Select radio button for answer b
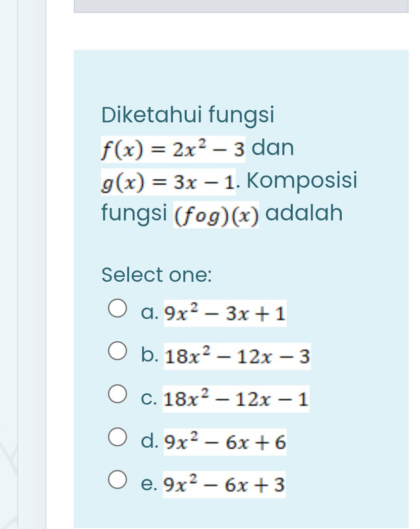Screen dimensions: 420x529 (118, 350)
